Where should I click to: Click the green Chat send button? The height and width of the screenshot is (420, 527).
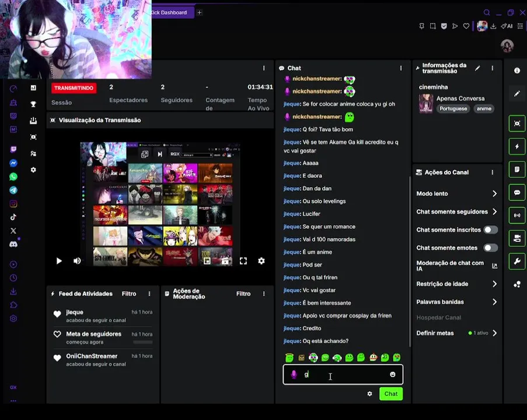click(x=391, y=394)
